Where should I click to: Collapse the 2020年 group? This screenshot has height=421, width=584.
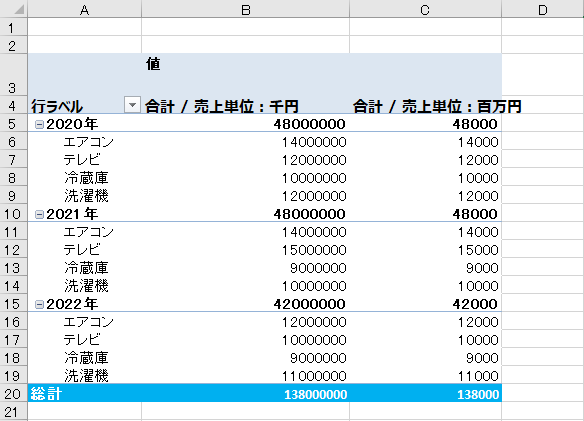pos(39,124)
